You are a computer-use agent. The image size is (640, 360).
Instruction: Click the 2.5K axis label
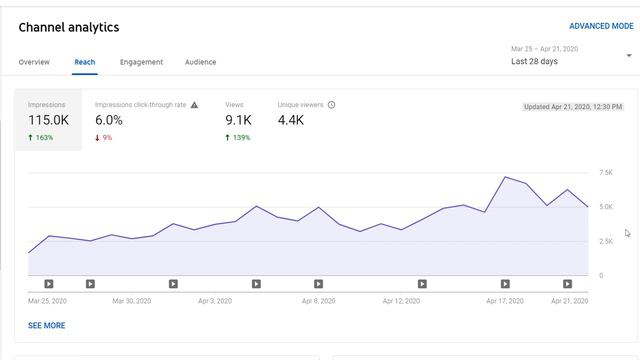(x=606, y=241)
